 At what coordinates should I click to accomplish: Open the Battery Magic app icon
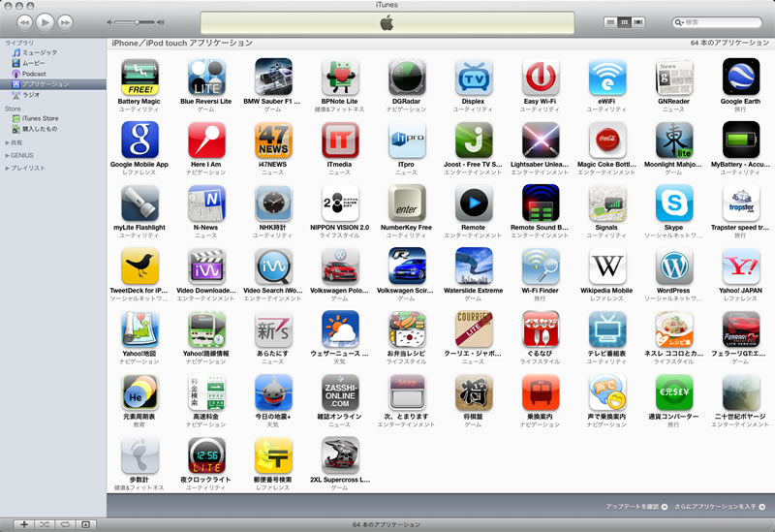pyautogui.click(x=139, y=77)
